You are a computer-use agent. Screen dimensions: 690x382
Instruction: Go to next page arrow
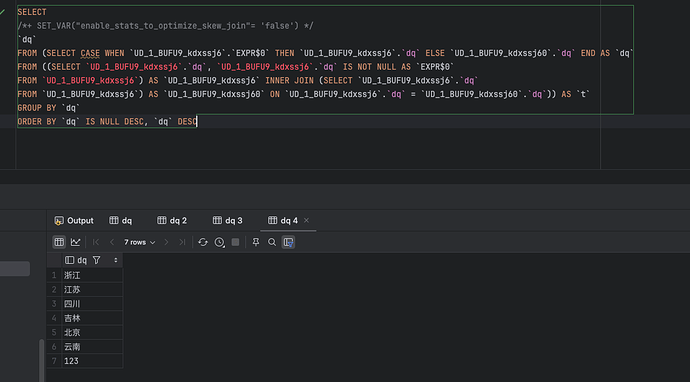166,242
